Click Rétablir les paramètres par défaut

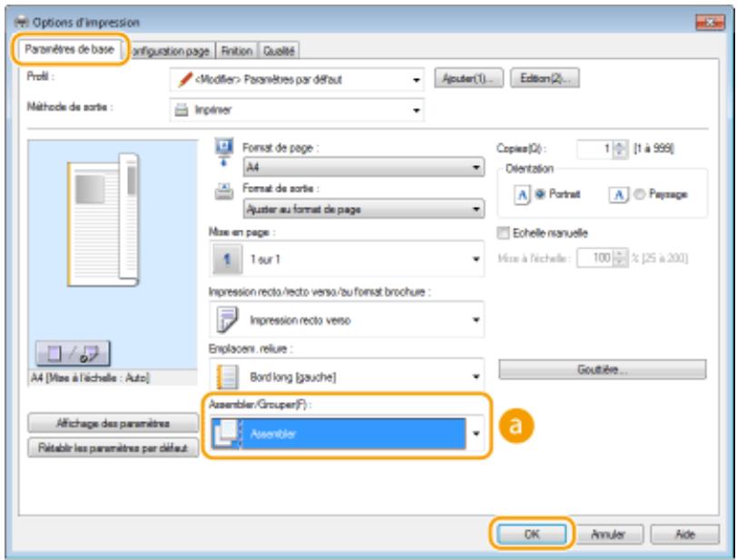[113, 447]
